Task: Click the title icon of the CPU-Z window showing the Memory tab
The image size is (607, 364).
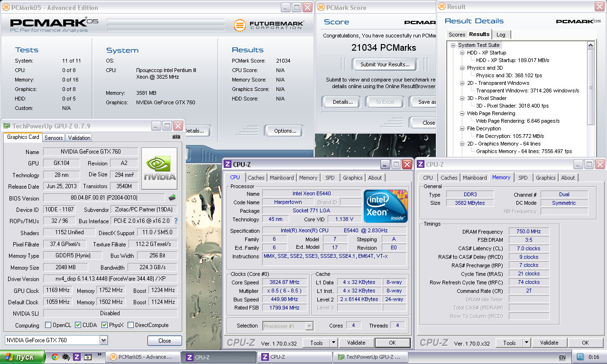Action: (x=421, y=164)
